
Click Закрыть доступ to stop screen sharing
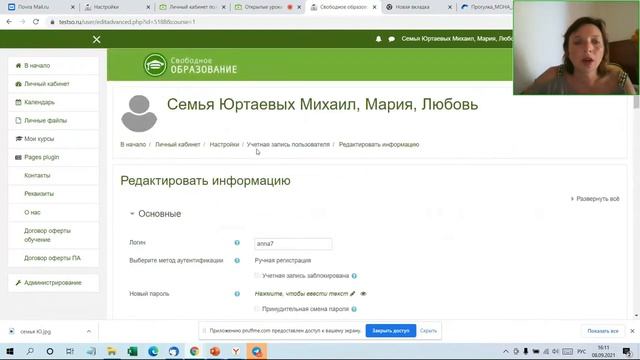pos(391,331)
